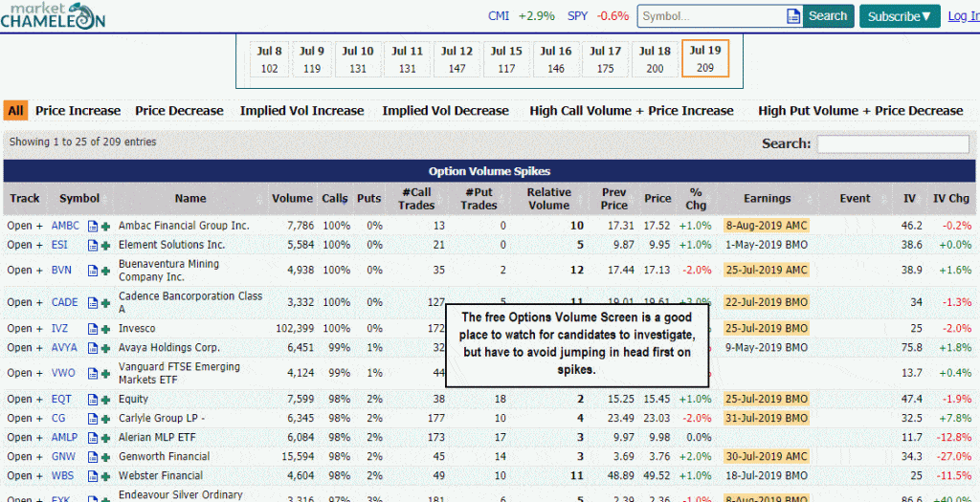Sort by #Call Trades column header

[416, 199]
